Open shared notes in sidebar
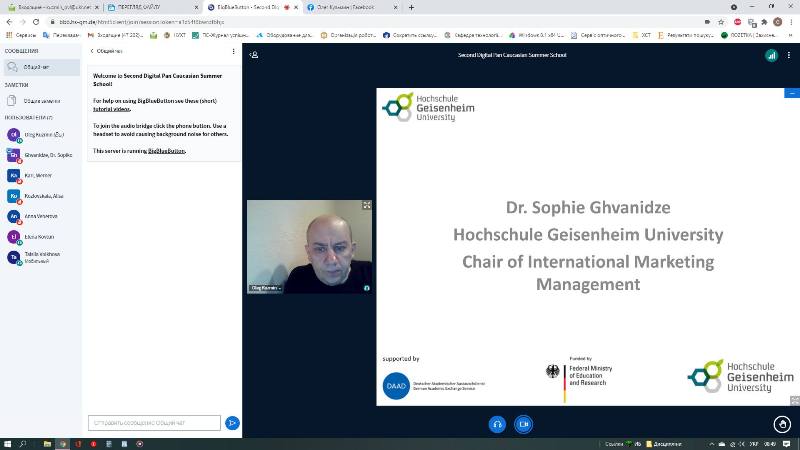Viewport: 800px width, 450px height. tap(42, 101)
